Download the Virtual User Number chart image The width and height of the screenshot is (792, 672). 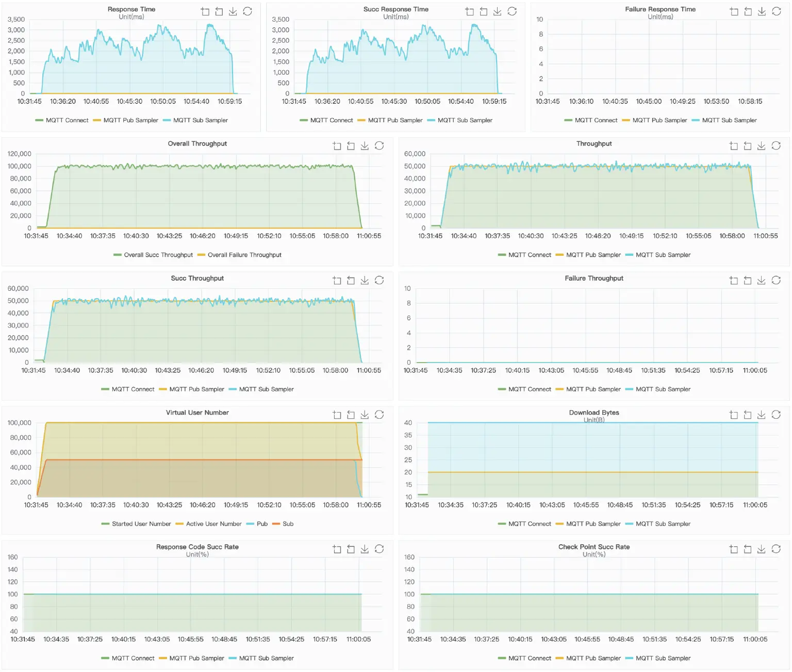[365, 414]
